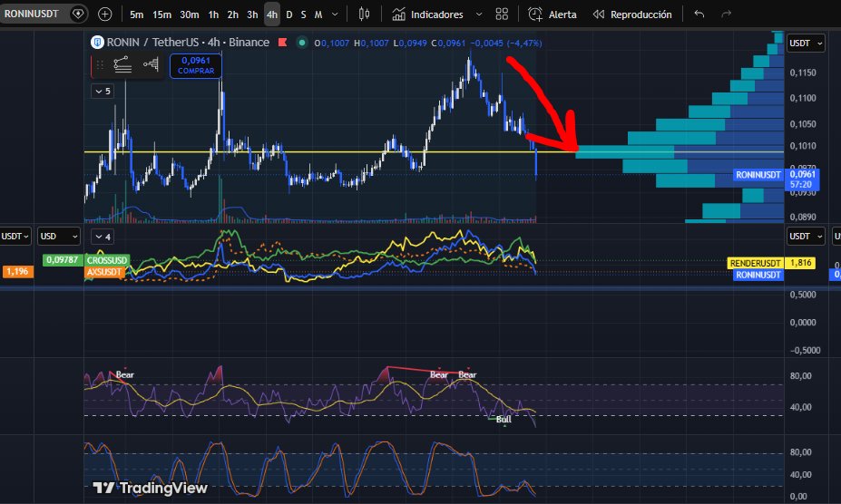Screen dimensions: 841x504
Task: Click the RENDERUSDT yellow label
Action: 755,263
